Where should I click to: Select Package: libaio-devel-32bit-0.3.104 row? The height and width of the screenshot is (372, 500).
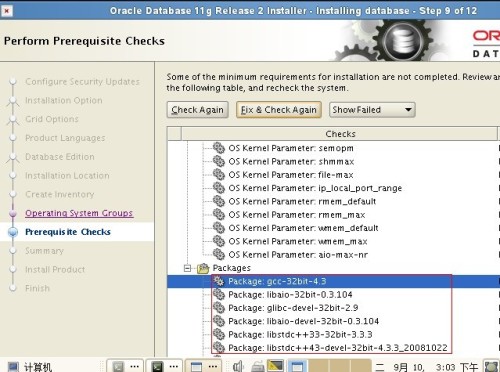click(304, 321)
